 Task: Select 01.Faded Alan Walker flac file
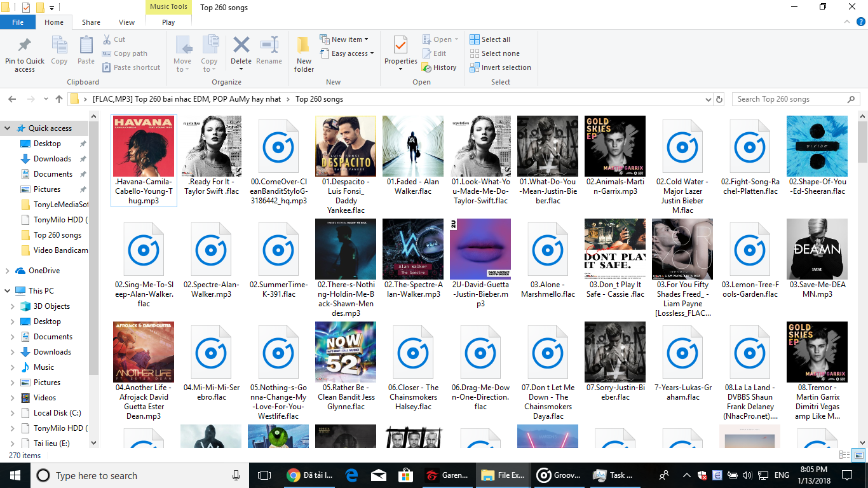(x=413, y=156)
